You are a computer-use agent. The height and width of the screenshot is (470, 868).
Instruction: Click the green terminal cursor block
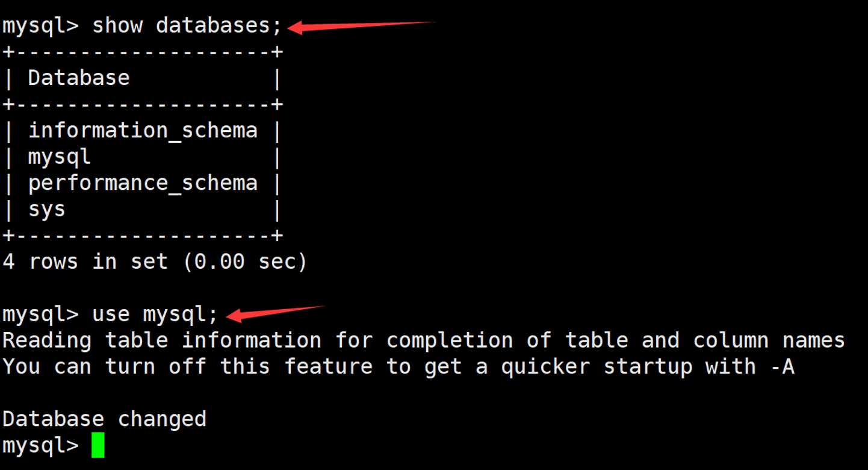[x=98, y=446]
